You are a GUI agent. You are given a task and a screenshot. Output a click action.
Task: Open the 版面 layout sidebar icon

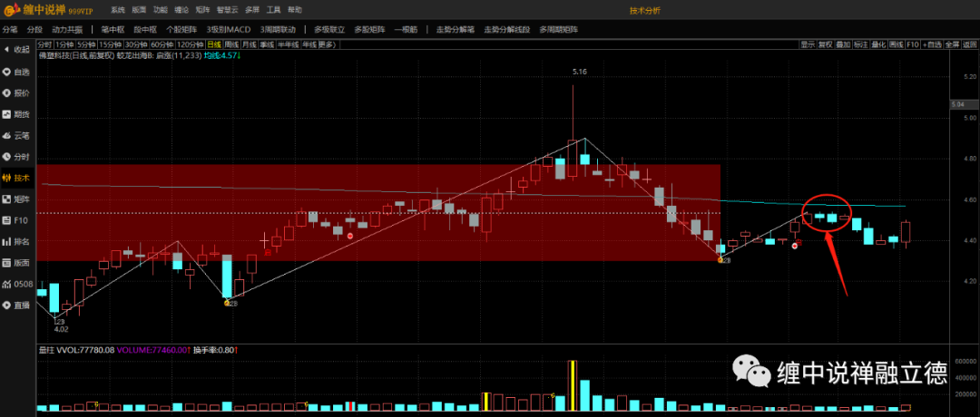point(6,262)
